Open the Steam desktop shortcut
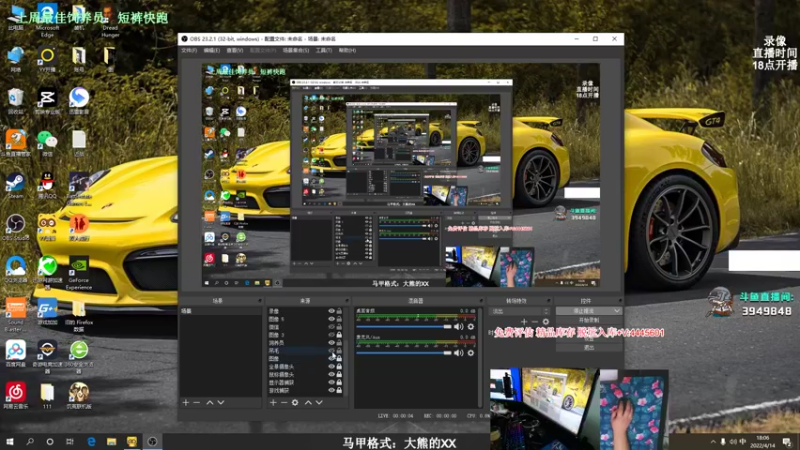The image size is (800, 450). coord(15,186)
